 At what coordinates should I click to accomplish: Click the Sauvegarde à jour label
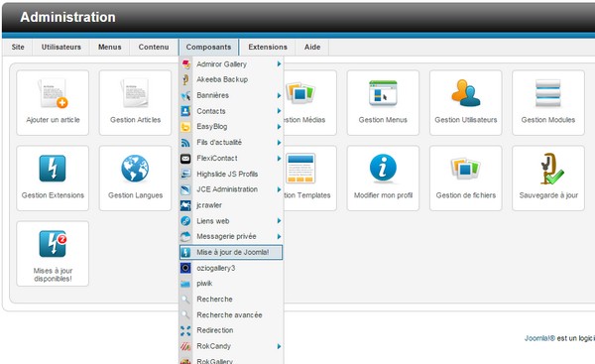click(x=548, y=195)
